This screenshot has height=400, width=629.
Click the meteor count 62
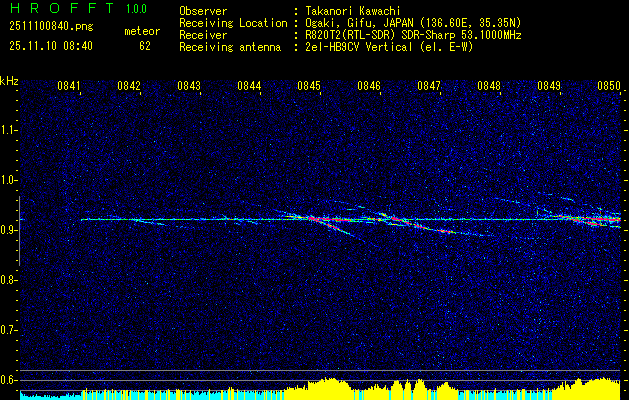tap(145, 46)
